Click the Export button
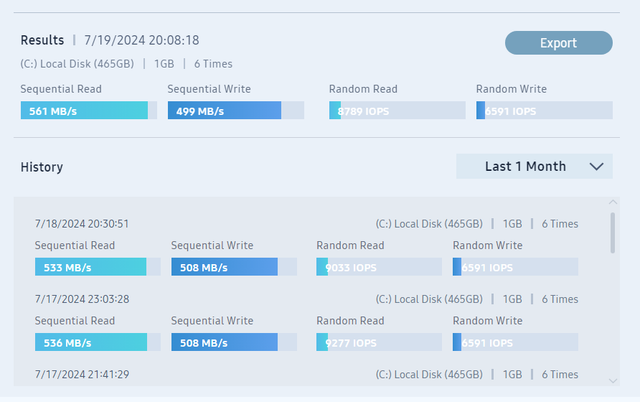This screenshot has width=640, height=402. point(558,43)
